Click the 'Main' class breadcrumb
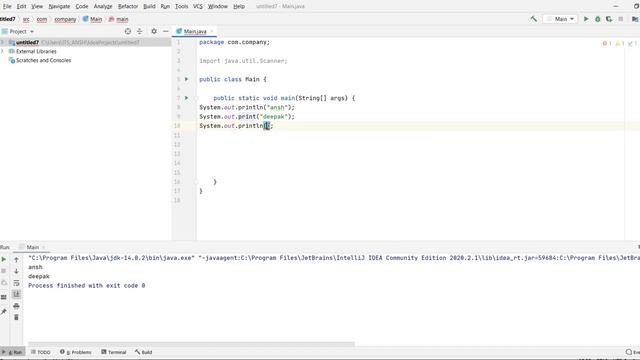This screenshot has width=640, height=360. tap(93, 19)
